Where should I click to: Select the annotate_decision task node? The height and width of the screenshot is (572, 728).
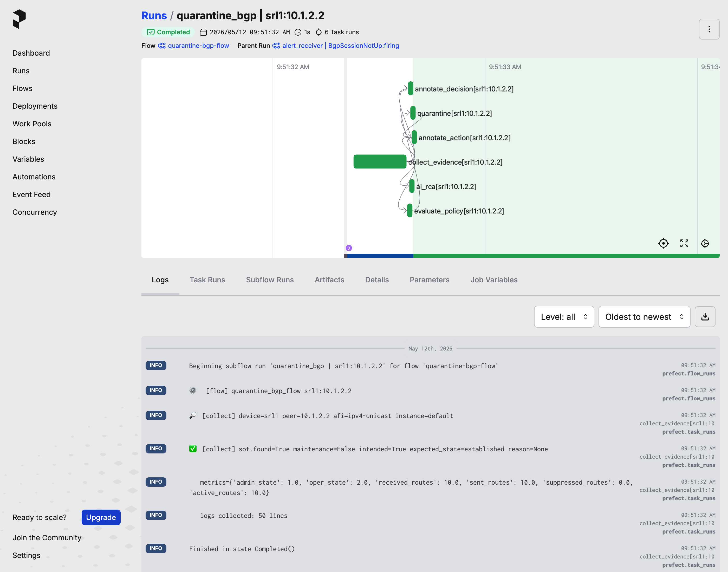click(410, 88)
